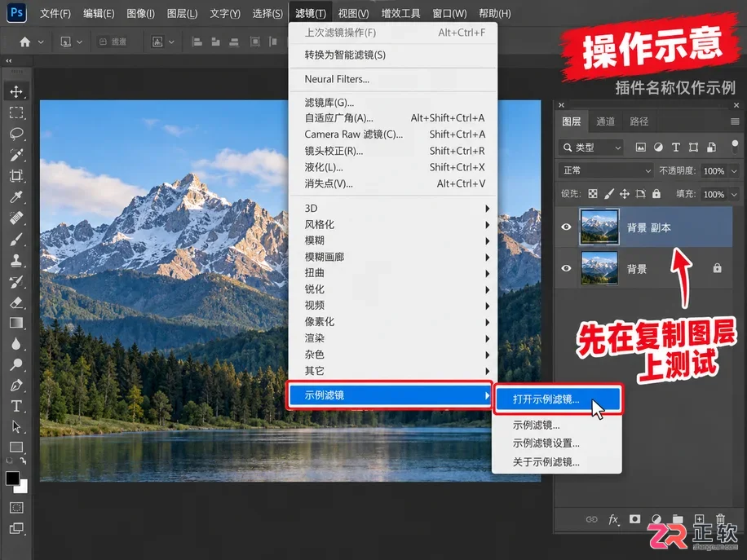The height and width of the screenshot is (560, 747).
Task: Select the Crop tool
Action: 16,175
